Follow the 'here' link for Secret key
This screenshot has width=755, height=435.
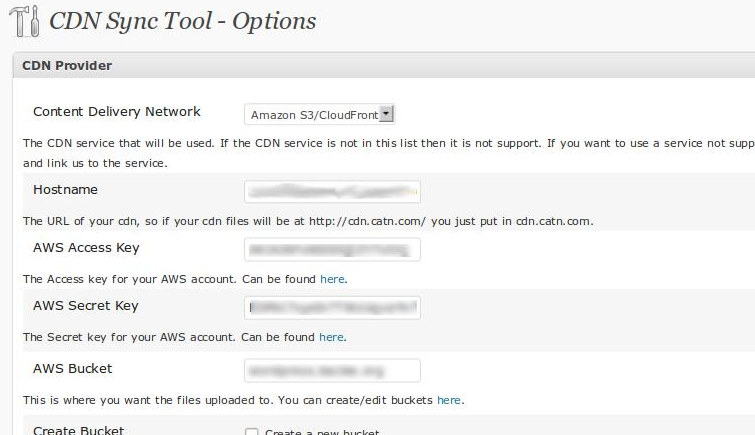331,337
